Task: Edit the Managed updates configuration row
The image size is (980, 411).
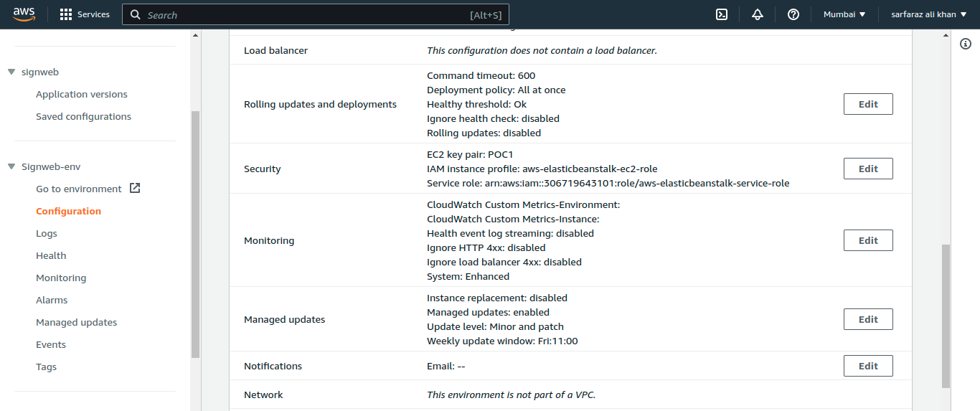Action: pyautogui.click(x=868, y=319)
